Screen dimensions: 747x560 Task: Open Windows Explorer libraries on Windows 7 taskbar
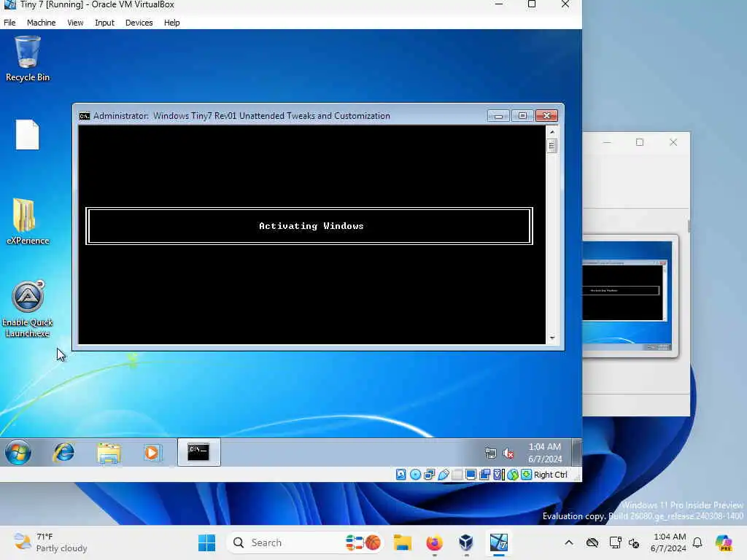pos(109,452)
